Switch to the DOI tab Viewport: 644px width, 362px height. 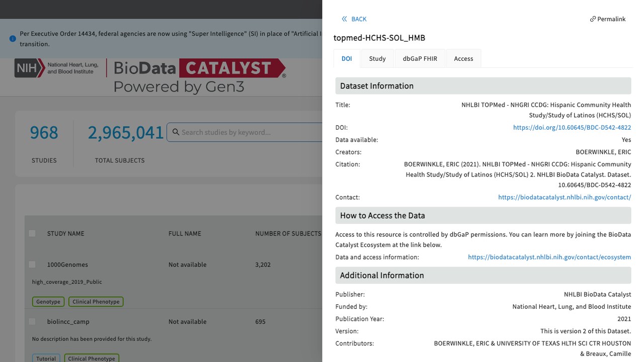(347, 59)
